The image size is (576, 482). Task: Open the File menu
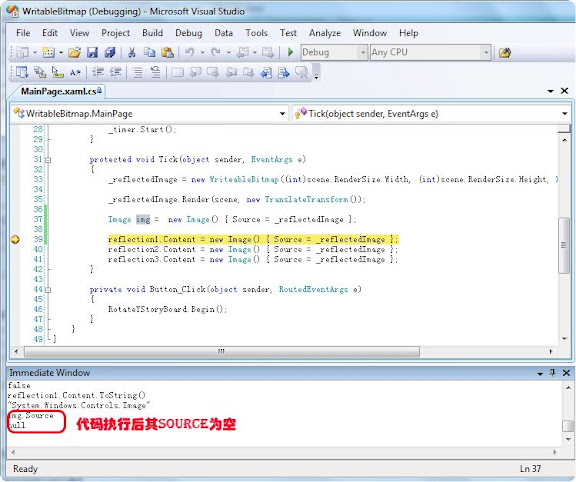coord(23,33)
